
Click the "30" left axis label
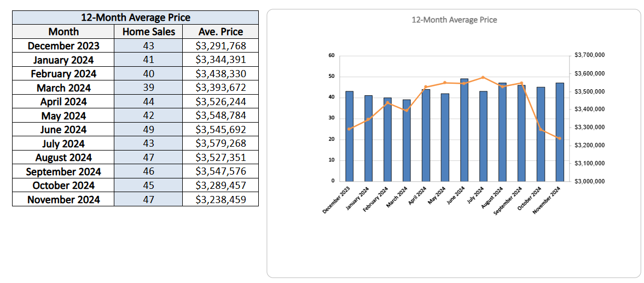pos(332,118)
